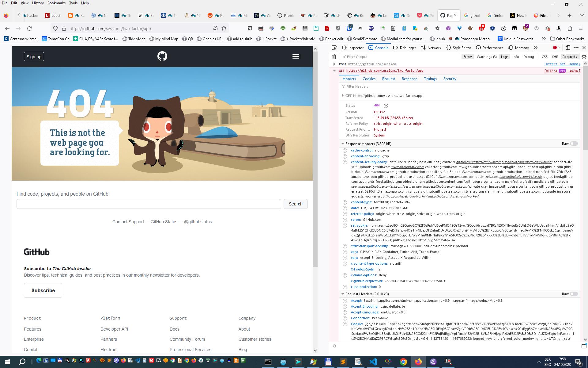Click the GitHub search input field
This screenshot has height=368, width=588.
[x=149, y=204]
